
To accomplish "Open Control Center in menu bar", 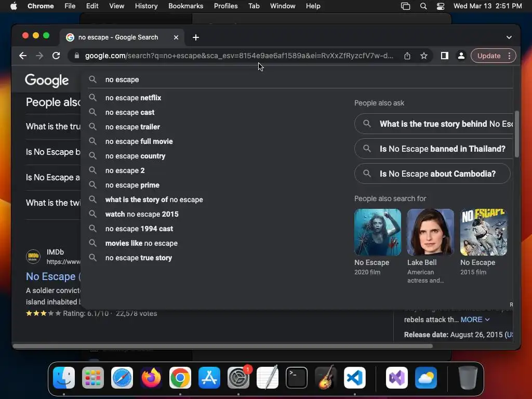I will (x=441, y=6).
